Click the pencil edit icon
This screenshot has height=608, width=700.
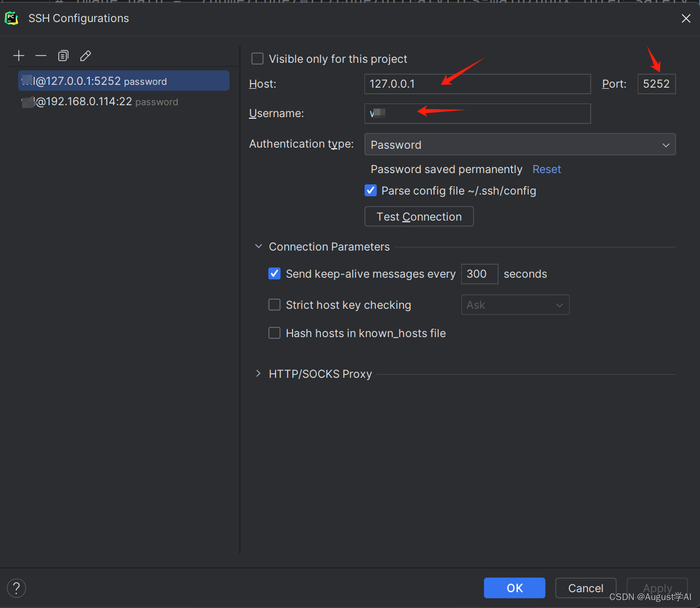click(85, 55)
